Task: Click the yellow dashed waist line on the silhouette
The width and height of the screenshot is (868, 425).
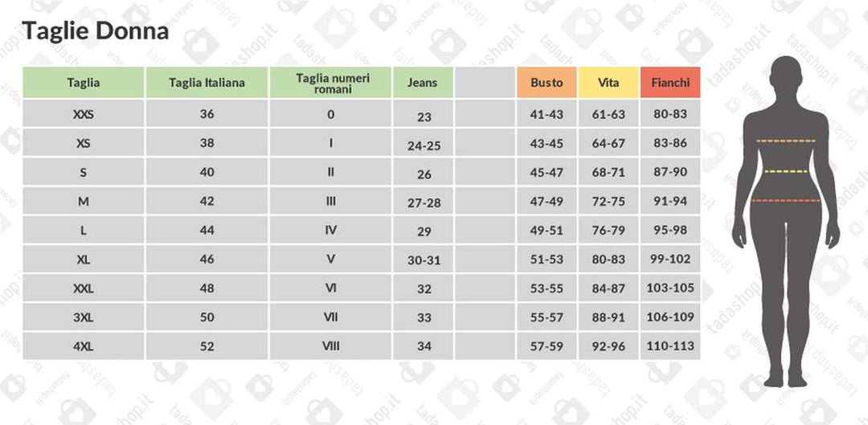Action: (785, 171)
